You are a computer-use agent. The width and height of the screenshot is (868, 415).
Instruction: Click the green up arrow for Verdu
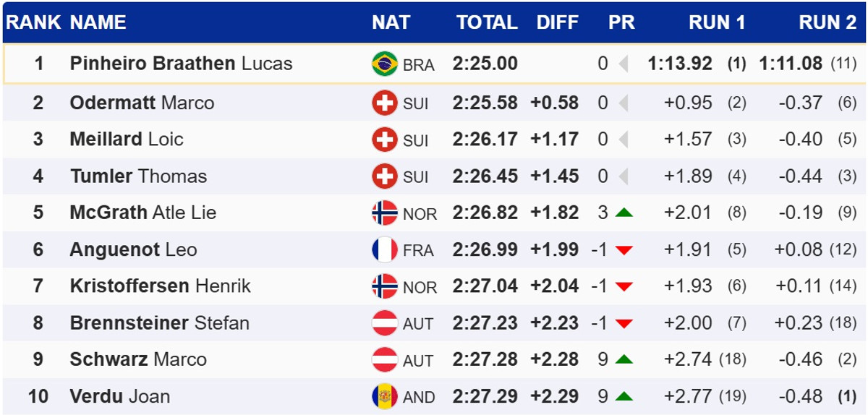pyautogui.click(x=624, y=397)
